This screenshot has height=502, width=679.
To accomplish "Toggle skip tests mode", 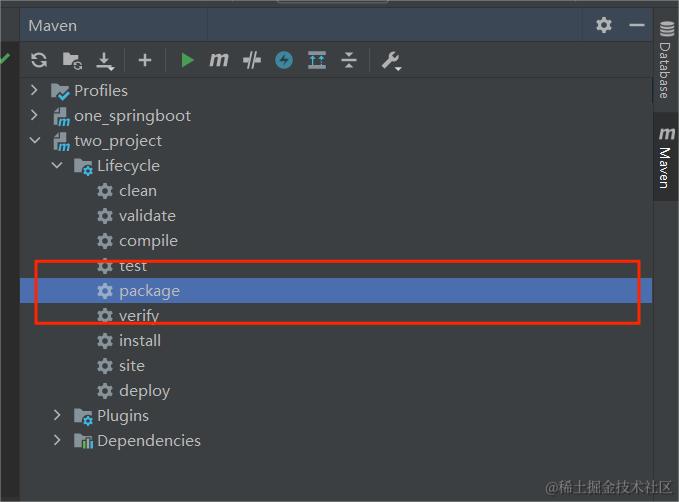I will (x=252, y=60).
